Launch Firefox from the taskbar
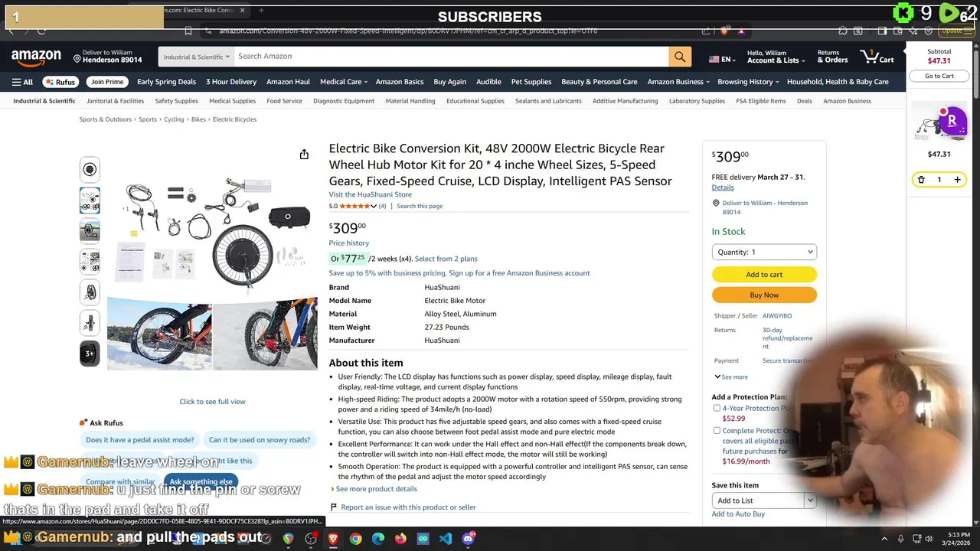The image size is (980, 551). tap(400, 539)
